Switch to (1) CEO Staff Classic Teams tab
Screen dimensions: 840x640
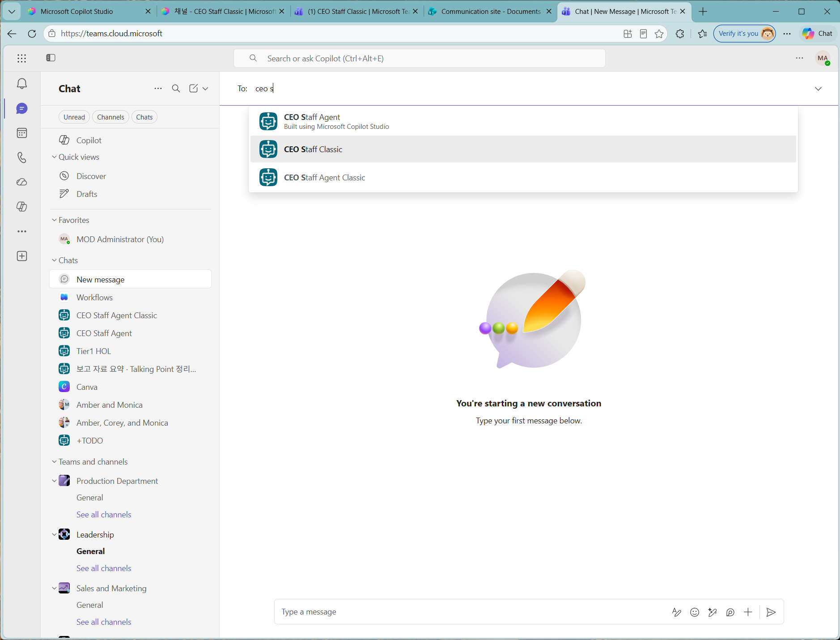coord(356,12)
